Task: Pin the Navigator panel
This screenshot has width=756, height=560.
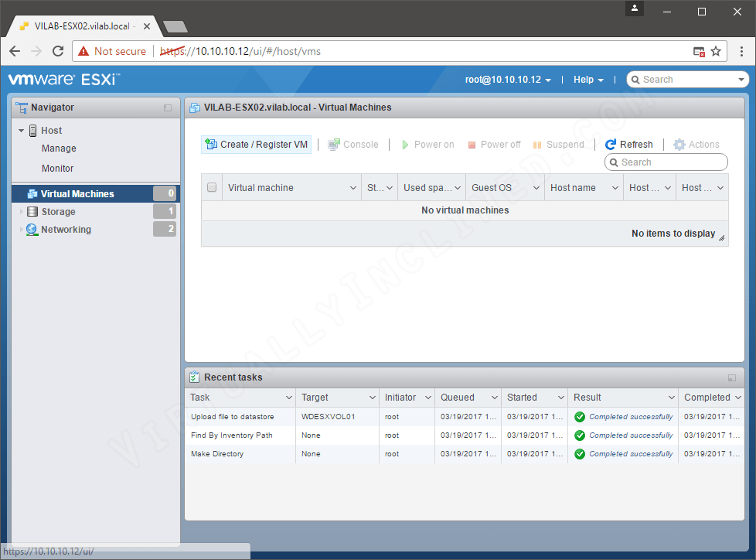Action: [x=167, y=108]
